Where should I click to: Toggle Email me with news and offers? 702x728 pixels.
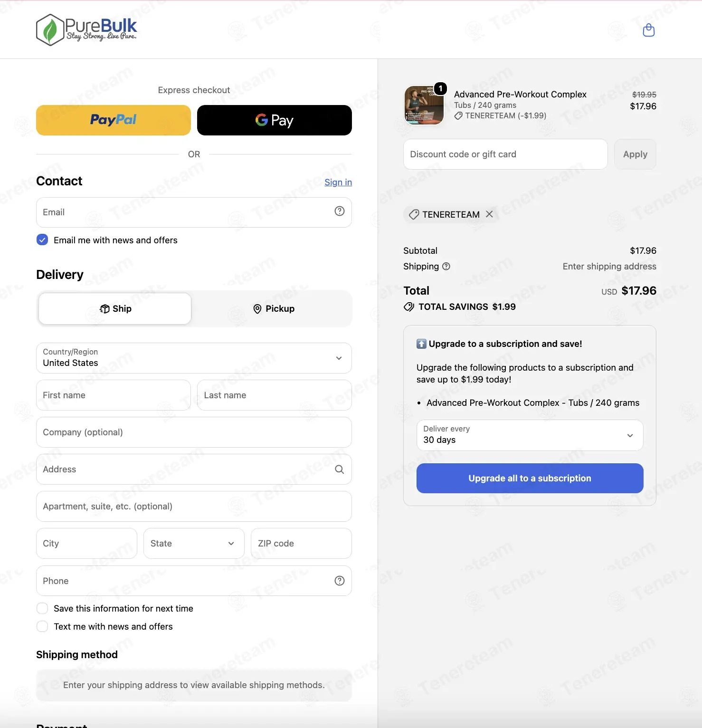[42, 240]
